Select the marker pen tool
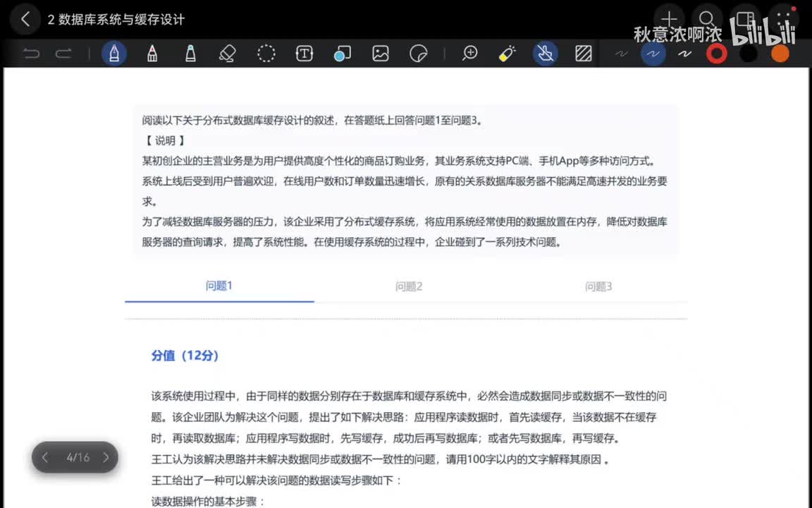Image resolution: width=812 pixels, height=508 pixels. point(152,54)
